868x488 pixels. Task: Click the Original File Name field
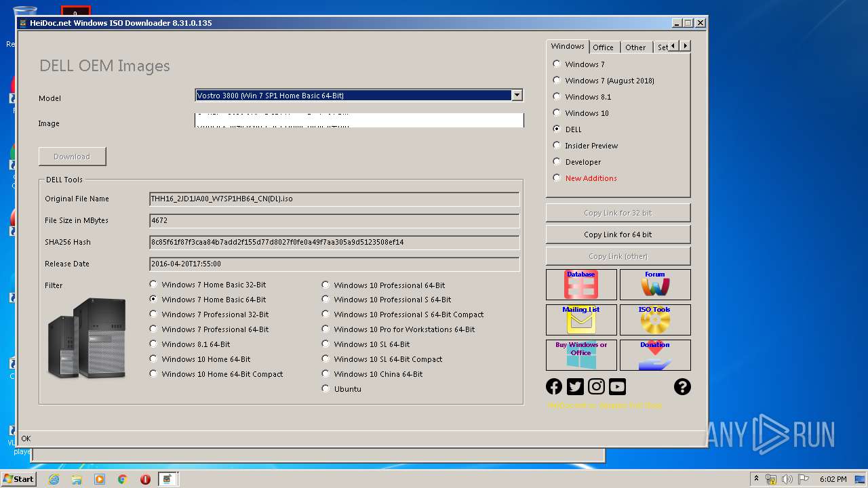point(334,199)
